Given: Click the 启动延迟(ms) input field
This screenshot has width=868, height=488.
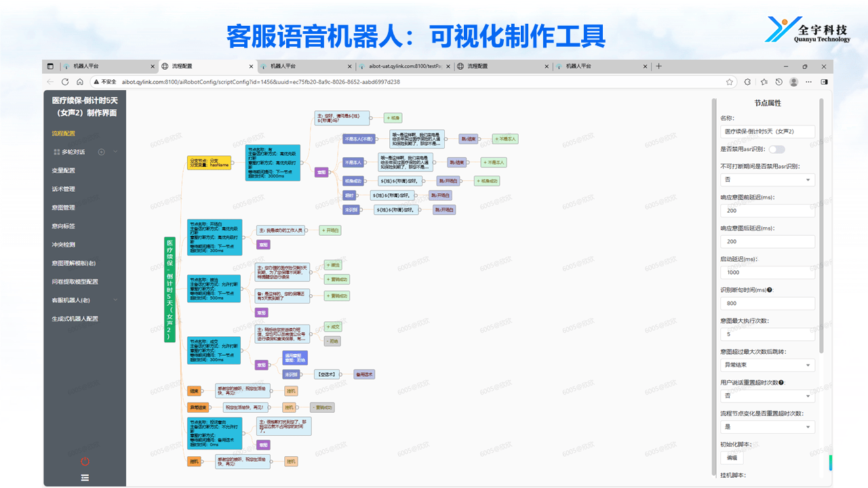Looking at the screenshot, I should point(767,272).
